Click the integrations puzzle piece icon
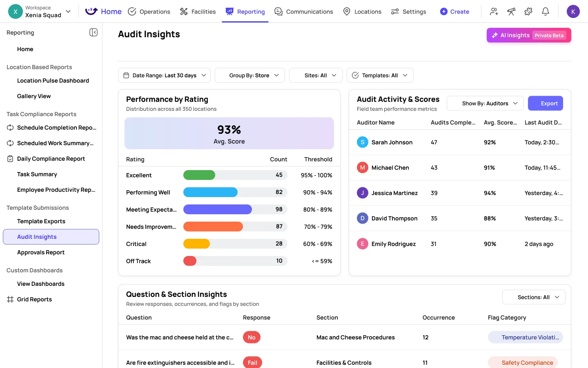 click(x=528, y=11)
